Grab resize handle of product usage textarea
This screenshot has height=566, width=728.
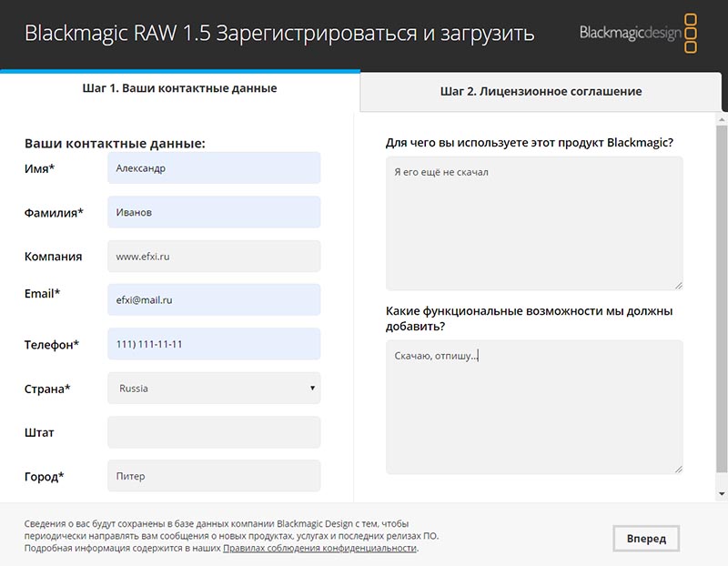coord(679,286)
